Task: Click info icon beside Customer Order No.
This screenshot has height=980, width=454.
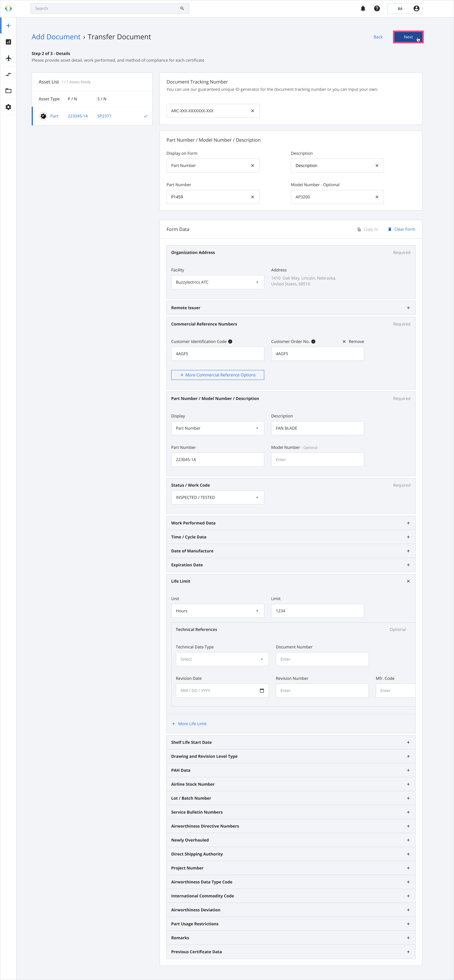Action: pyautogui.click(x=313, y=342)
